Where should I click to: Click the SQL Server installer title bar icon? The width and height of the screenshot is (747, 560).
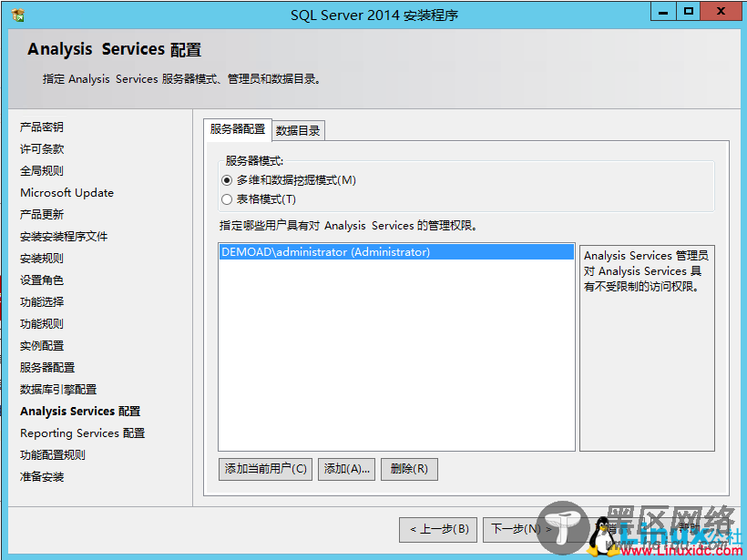17,15
